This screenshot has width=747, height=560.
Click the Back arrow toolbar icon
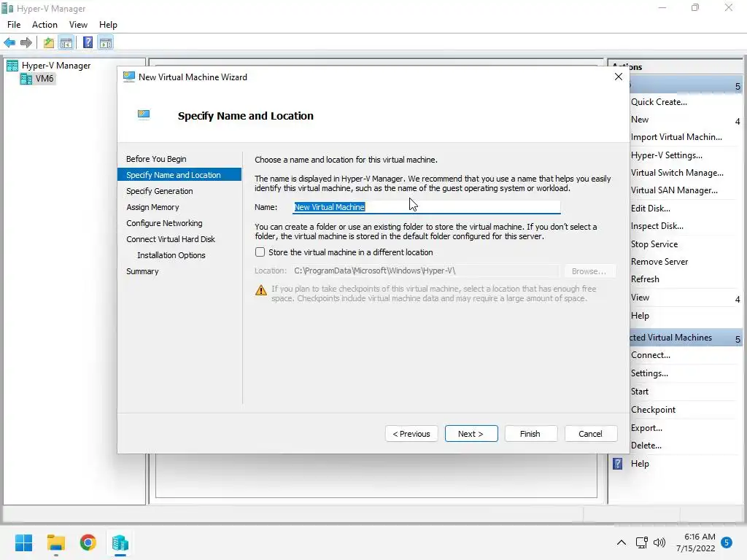(9, 43)
